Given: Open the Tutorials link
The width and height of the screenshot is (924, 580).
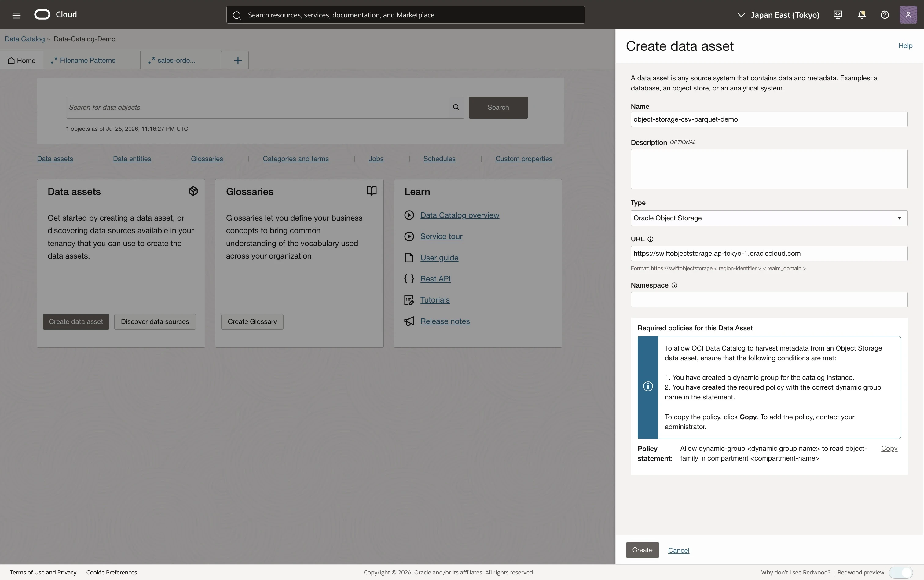Looking at the screenshot, I should [435, 300].
